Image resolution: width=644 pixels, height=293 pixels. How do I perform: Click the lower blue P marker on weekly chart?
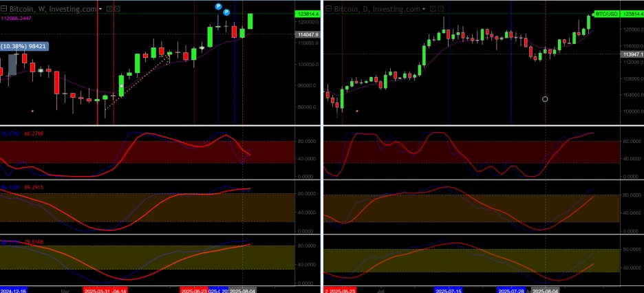[x=226, y=12]
